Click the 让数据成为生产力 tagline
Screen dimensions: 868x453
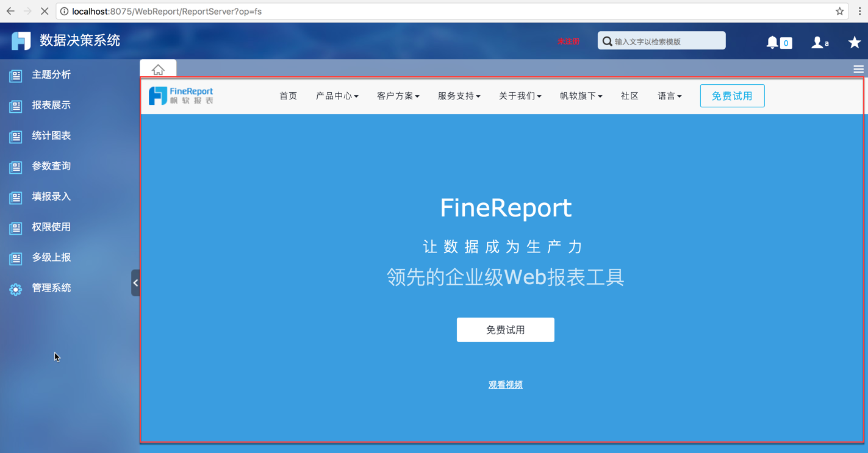pyautogui.click(x=504, y=246)
